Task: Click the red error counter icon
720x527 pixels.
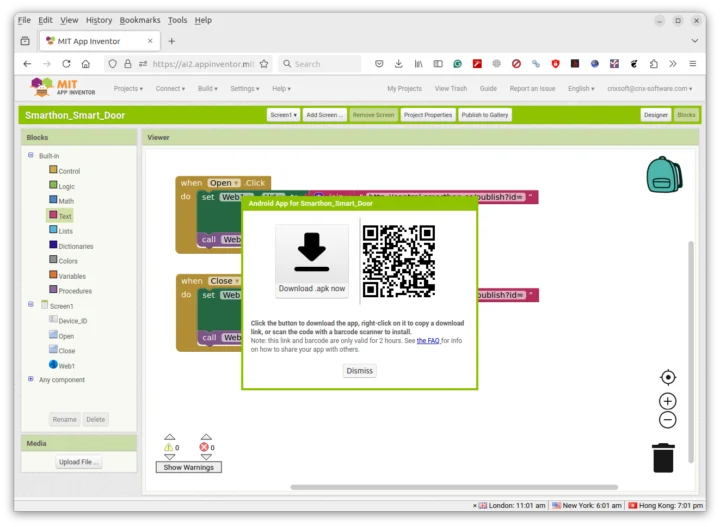Action: [x=204, y=447]
